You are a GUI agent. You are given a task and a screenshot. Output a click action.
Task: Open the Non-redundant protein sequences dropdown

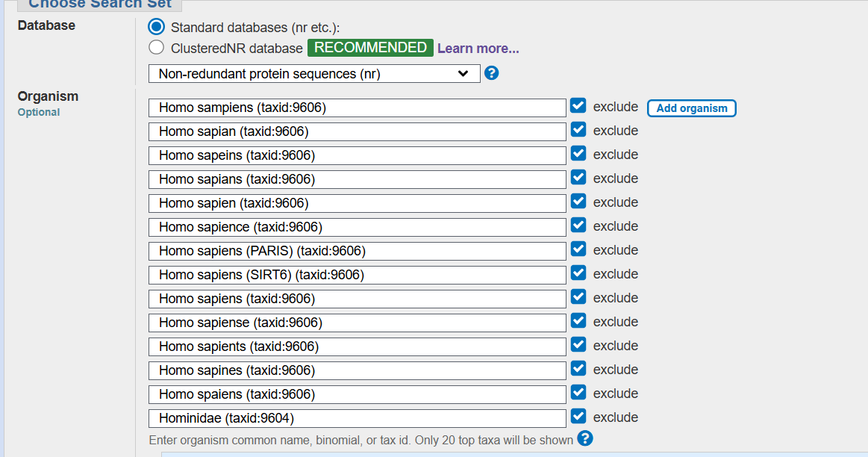point(315,73)
